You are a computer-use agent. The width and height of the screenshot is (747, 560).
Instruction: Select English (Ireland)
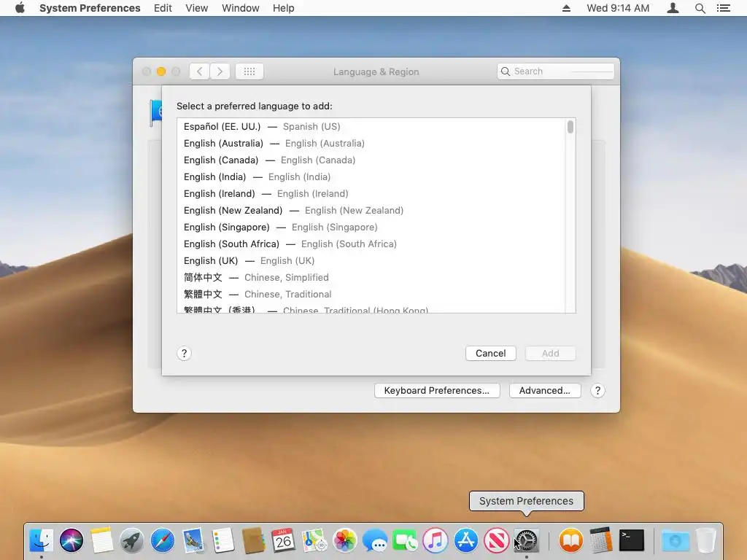[371, 194]
